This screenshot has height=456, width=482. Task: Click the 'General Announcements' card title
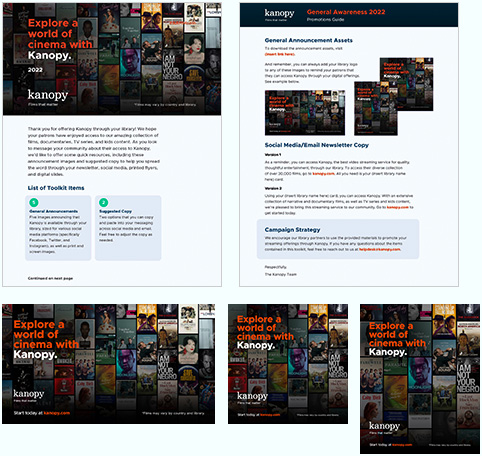click(x=53, y=211)
